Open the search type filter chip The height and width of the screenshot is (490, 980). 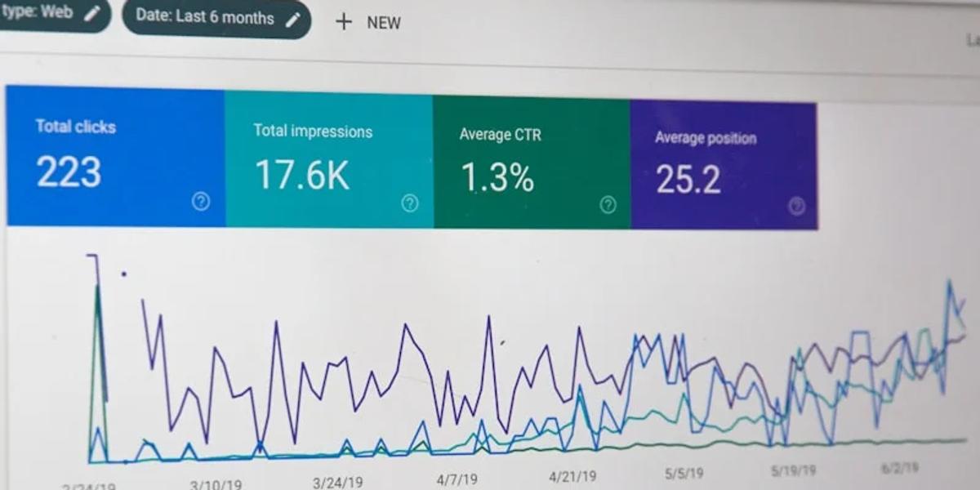click(x=45, y=13)
